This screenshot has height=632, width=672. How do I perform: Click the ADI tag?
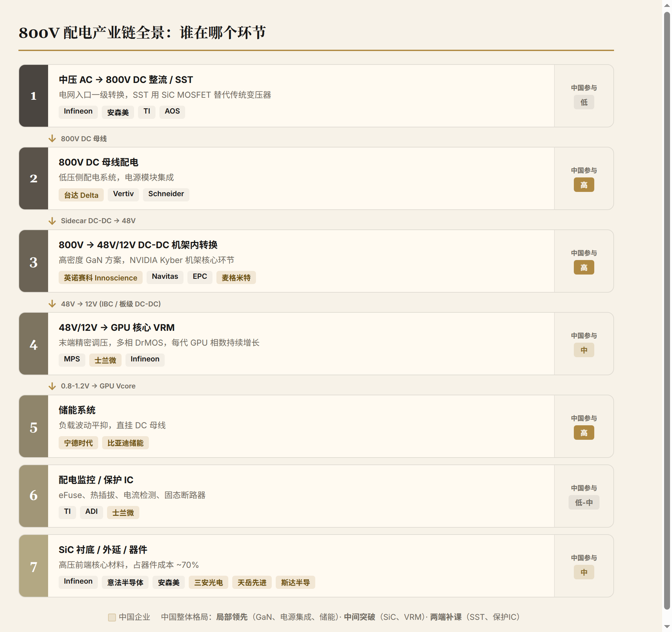pyautogui.click(x=92, y=512)
